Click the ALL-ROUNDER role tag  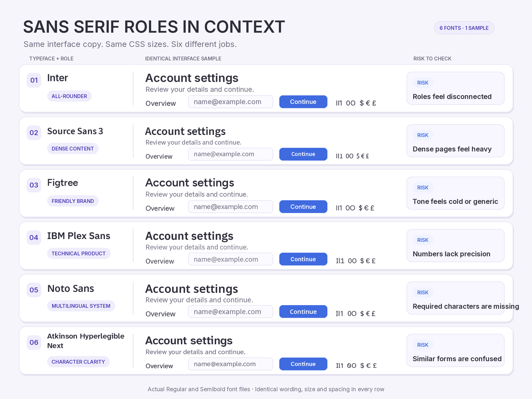click(69, 96)
